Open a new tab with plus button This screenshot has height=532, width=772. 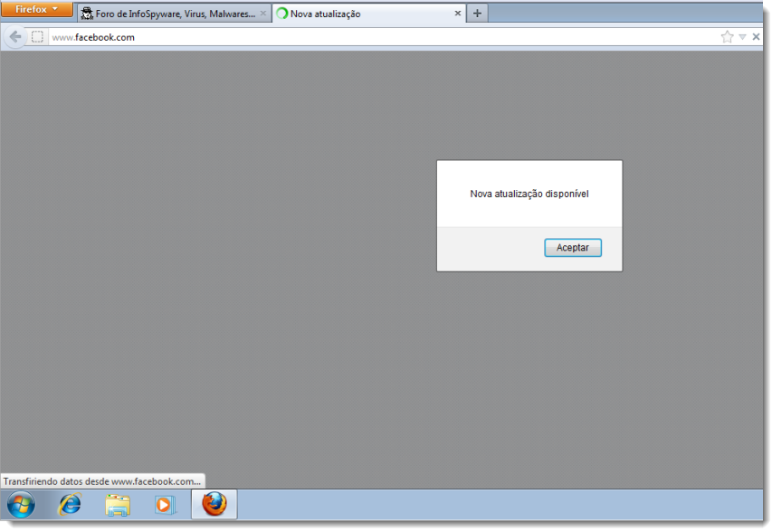(477, 14)
